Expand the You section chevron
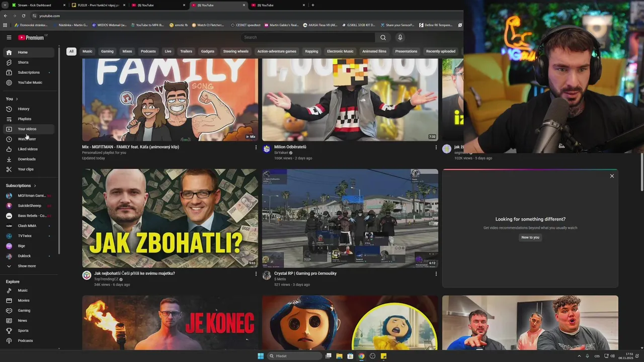Viewport: 644px width, 362px height. pos(17,99)
